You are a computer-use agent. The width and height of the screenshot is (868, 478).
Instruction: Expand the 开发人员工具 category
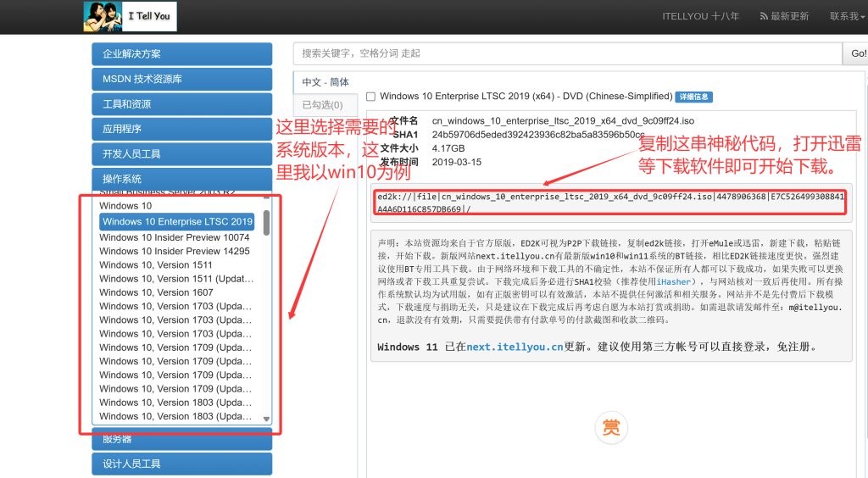(x=181, y=154)
